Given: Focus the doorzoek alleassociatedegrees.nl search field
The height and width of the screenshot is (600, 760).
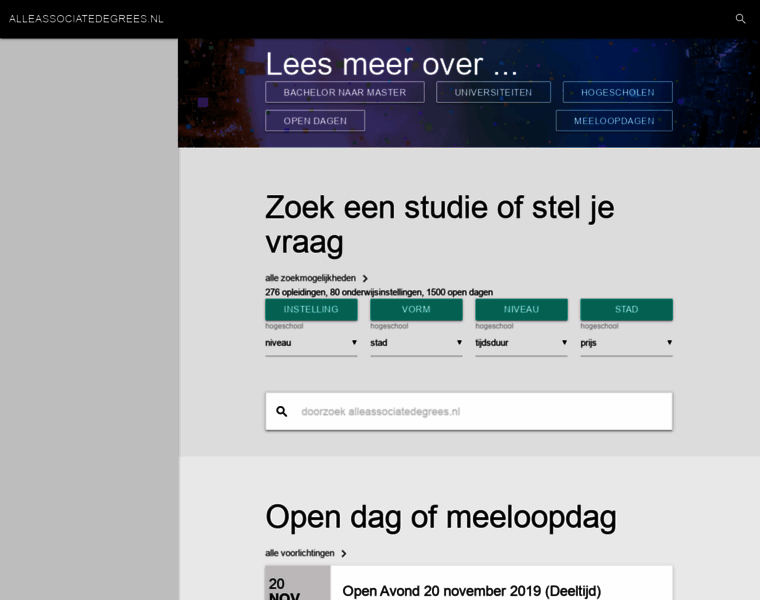Looking at the screenshot, I should (469, 411).
